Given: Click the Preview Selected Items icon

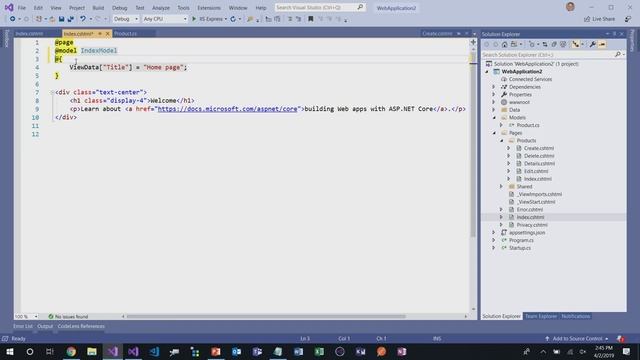Looking at the screenshot, I should (602, 44).
